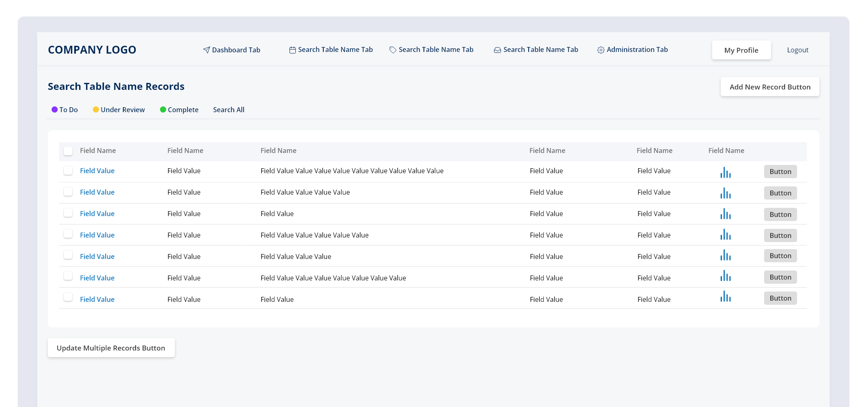Click the gray Button in the first table row
This screenshot has width=868, height=407.
click(x=780, y=172)
